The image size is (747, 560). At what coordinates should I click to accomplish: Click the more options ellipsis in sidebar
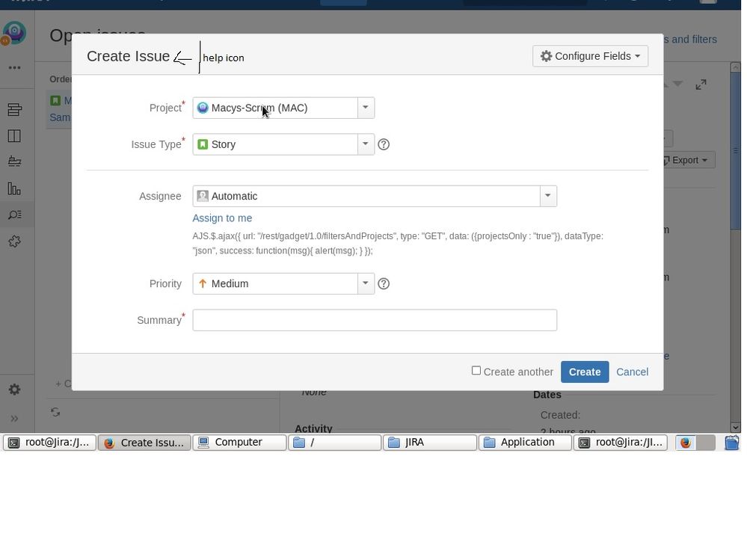coord(14,67)
